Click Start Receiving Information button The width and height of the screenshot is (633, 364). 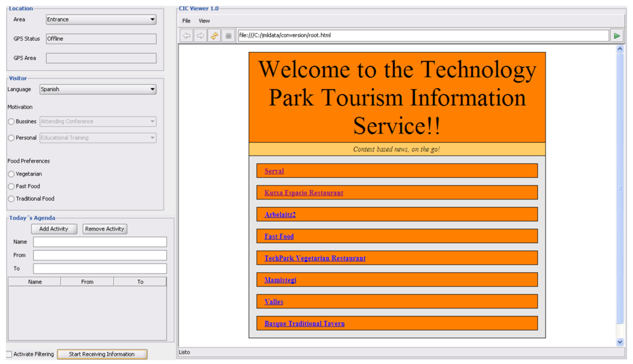tap(102, 355)
